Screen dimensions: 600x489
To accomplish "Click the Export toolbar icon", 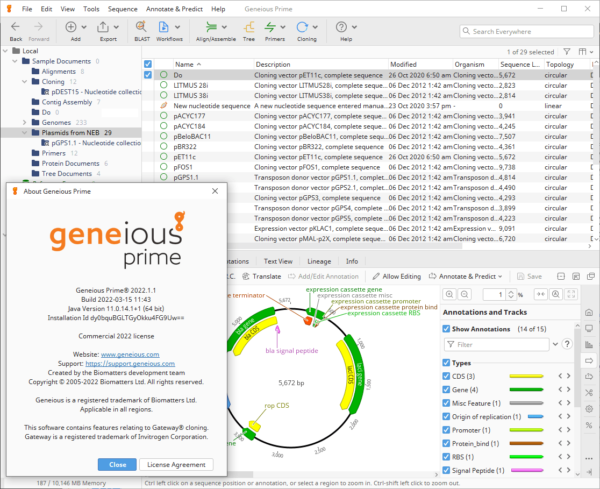I will point(103,27).
